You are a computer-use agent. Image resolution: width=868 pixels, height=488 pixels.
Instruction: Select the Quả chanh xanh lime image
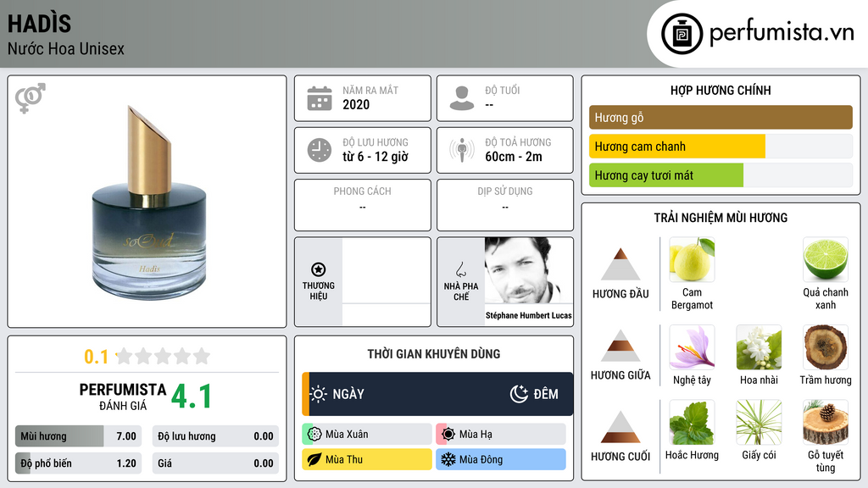tap(826, 259)
